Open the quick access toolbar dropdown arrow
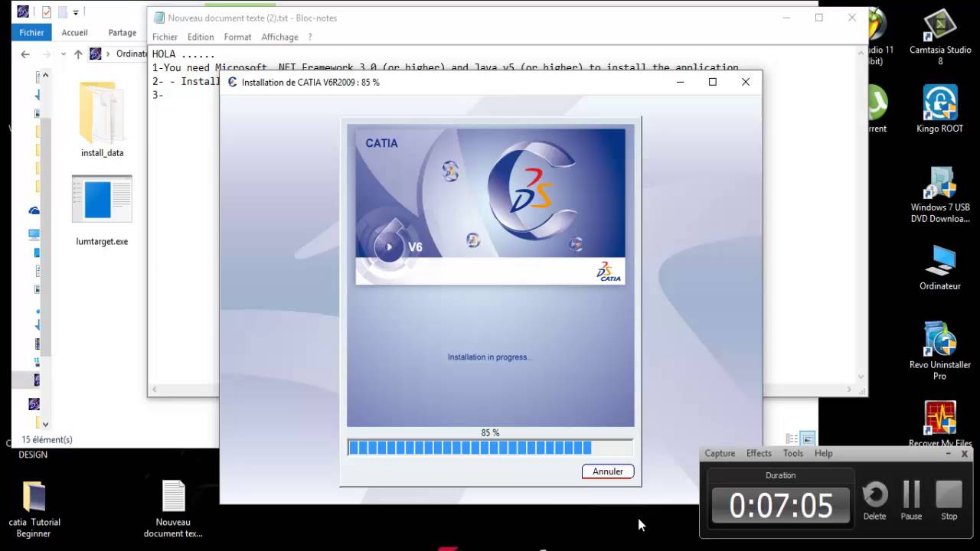The width and height of the screenshot is (980, 551). pyautogui.click(x=76, y=12)
